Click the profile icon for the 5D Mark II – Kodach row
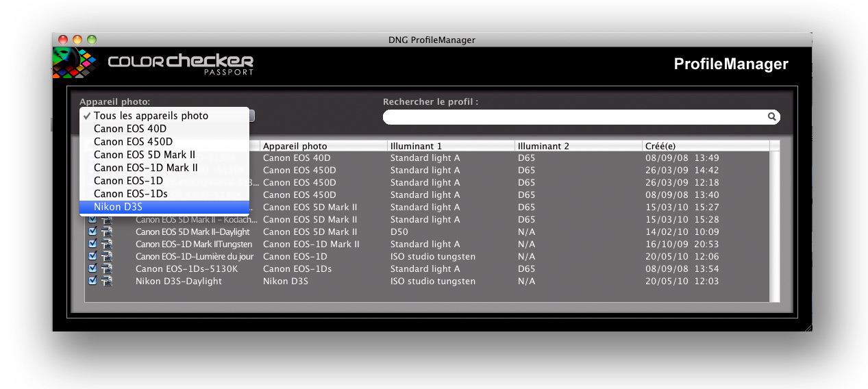Image resolution: width=868 pixels, height=389 pixels. point(108,220)
